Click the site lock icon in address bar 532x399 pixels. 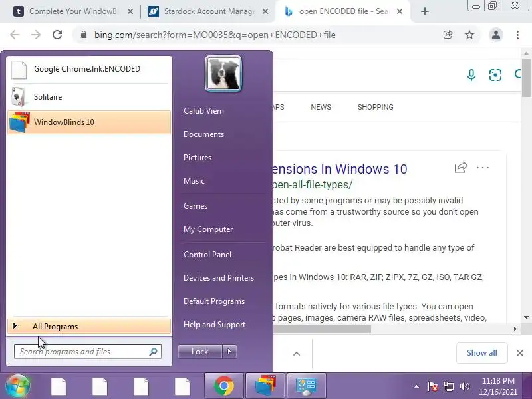[x=84, y=35]
